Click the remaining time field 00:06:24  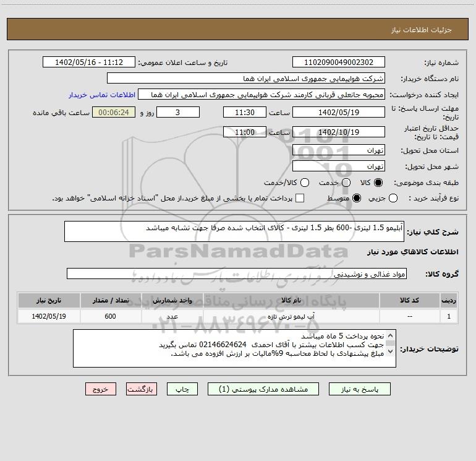[114, 112]
